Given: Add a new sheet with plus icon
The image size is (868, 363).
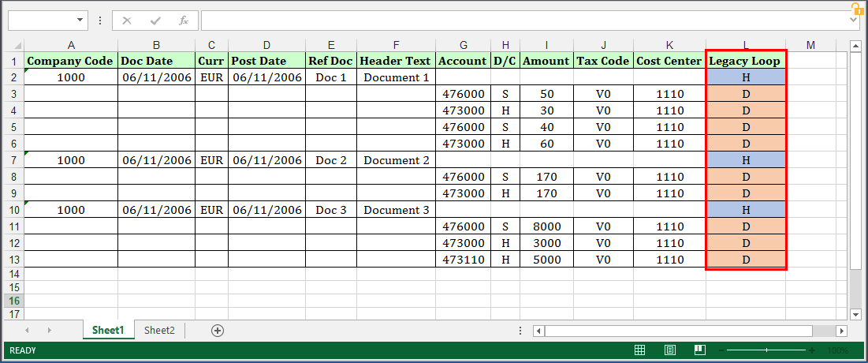Looking at the screenshot, I should (x=218, y=331).
